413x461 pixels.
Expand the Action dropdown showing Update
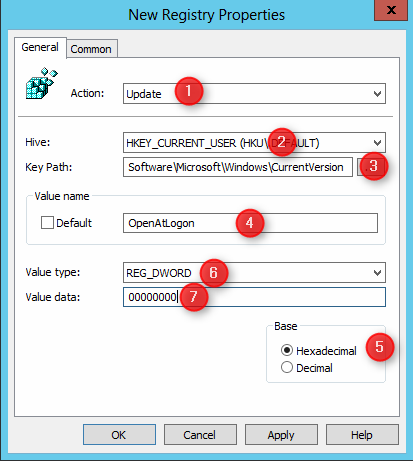pyautogui.click(x=254, y=94)
